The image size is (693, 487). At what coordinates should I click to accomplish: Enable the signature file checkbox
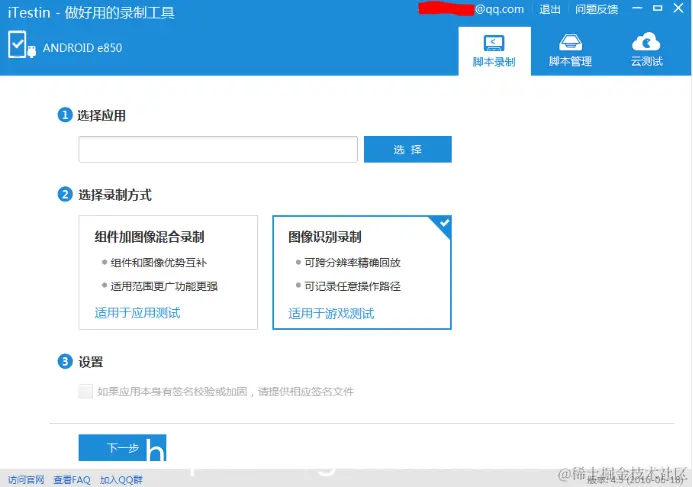[85, 391]
